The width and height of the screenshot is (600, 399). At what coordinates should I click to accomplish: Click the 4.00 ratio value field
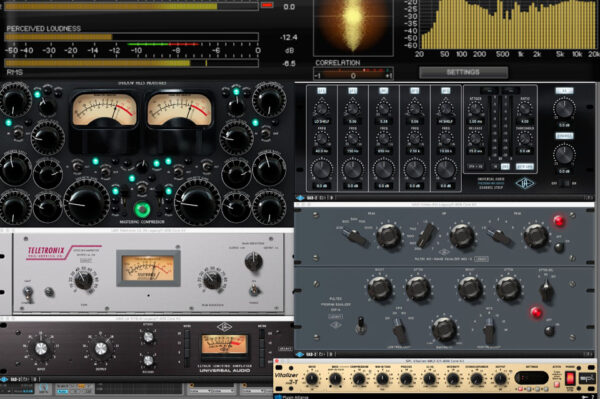pyautogui.click(x=525, y=122)
